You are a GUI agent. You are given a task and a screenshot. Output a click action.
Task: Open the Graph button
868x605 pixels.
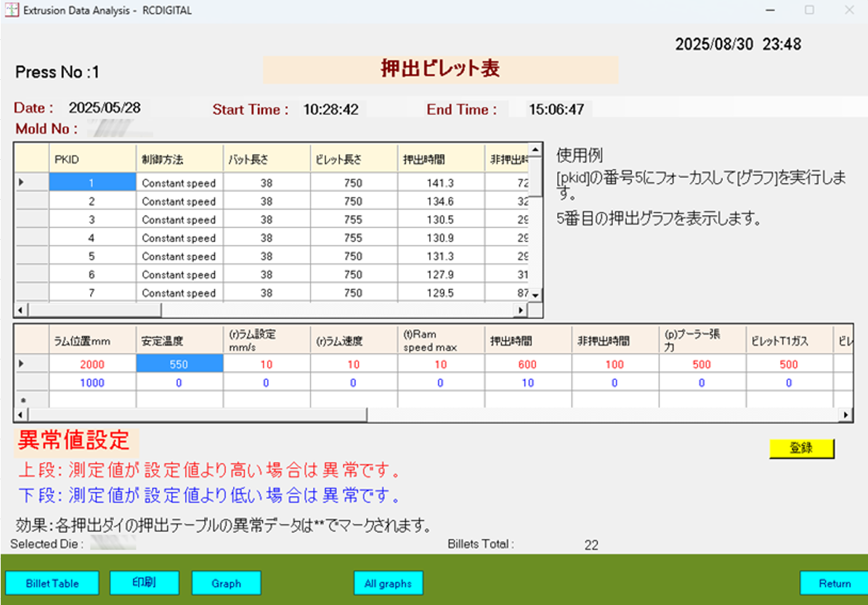pyautogui.click(x=226, y=583)
